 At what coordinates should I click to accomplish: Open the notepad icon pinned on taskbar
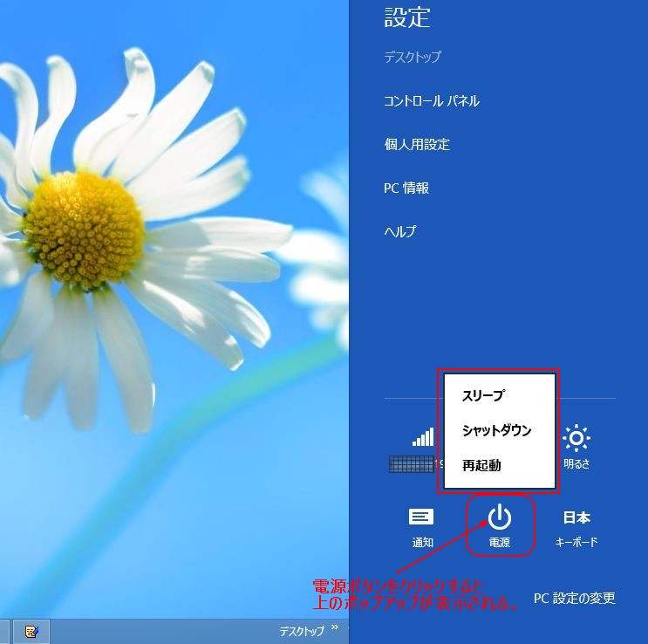tap(30, 631)
